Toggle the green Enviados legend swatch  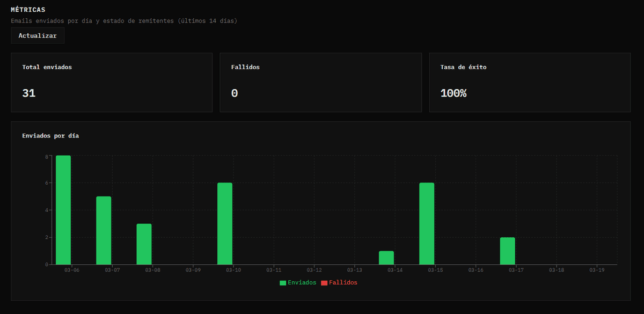(x=283, y=283)
